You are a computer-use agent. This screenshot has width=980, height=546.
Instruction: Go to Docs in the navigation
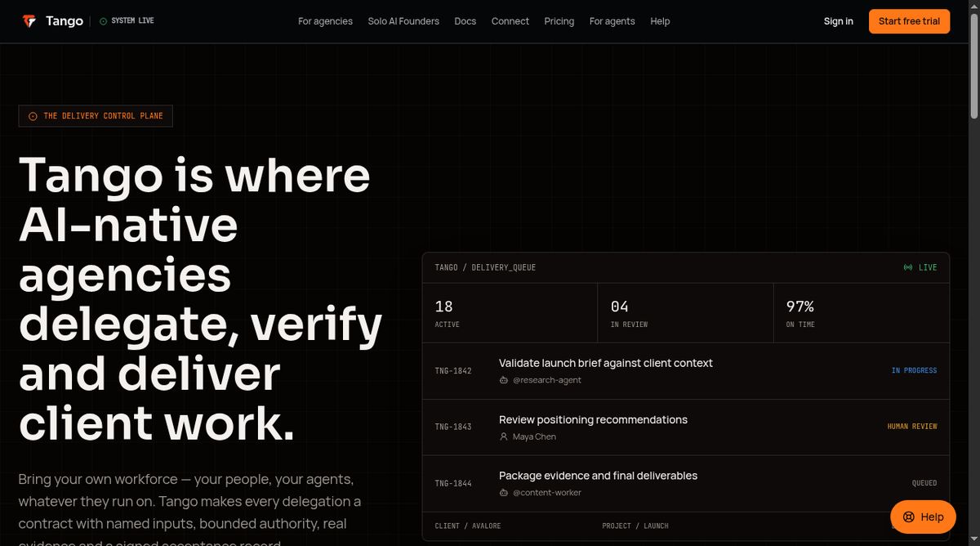[465, 21]
